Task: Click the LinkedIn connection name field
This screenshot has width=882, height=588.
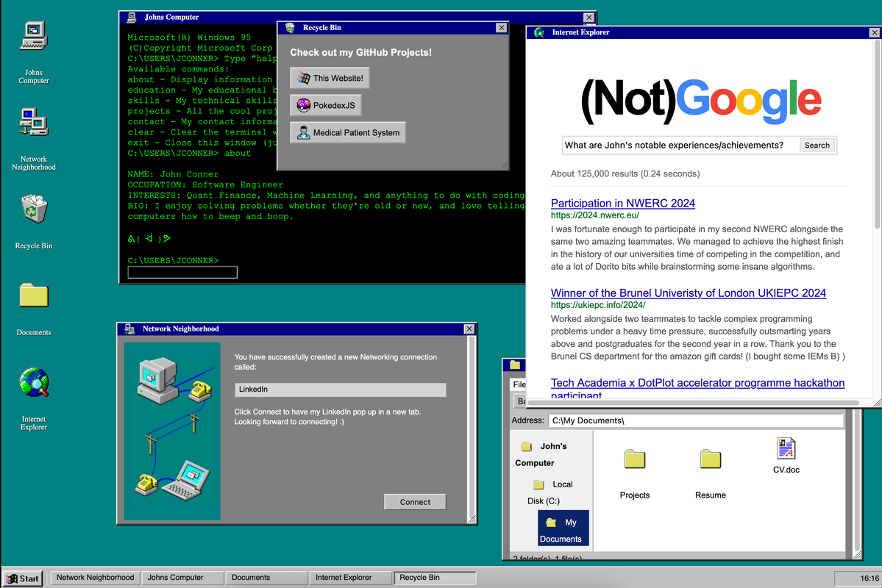Action: [x=341, y=390]
